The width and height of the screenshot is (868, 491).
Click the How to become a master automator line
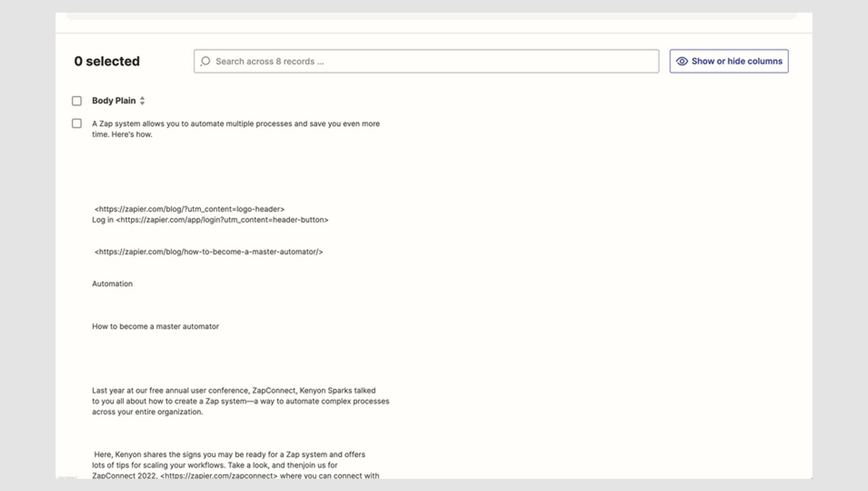[155, 326]
